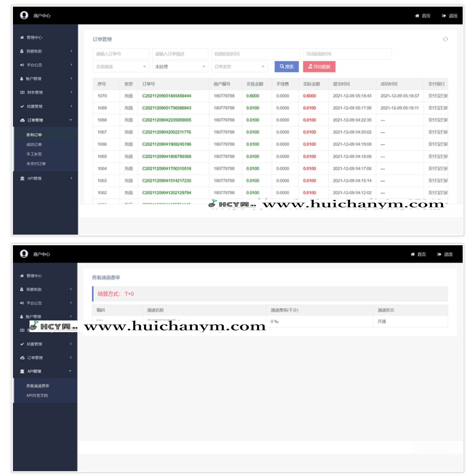Click the 请输入订单号 input field
475x476 pixels.
(x=121, y=54)
